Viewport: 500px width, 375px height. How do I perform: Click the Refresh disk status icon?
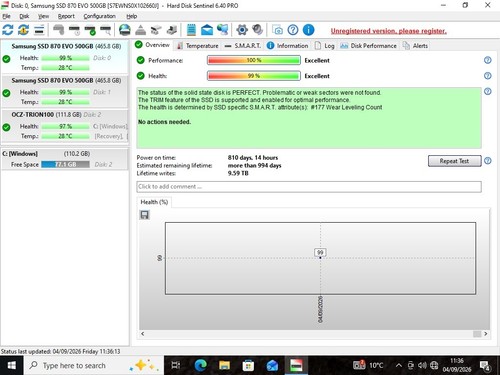(8, 30)
